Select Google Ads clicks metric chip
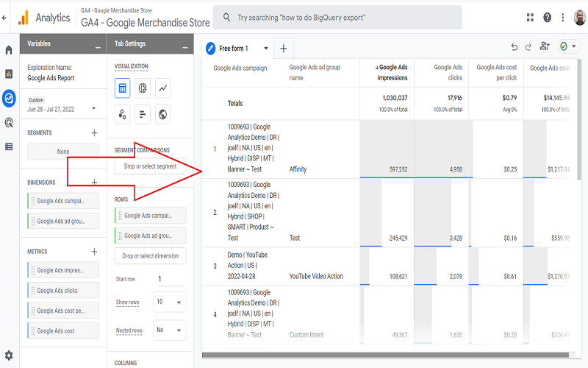Image resolution: width=588 pixels, height=368 pixels. click(63, 290)
